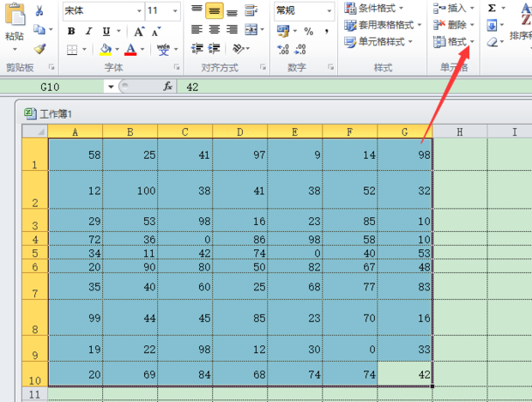Toggle Underline formatting
The image size is (532, 402).
106,31
